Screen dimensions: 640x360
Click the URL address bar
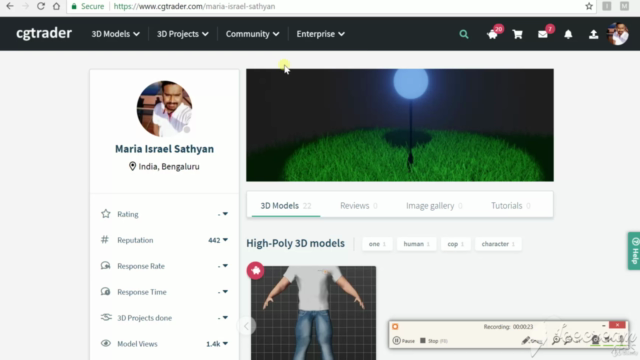pos(331,6)
